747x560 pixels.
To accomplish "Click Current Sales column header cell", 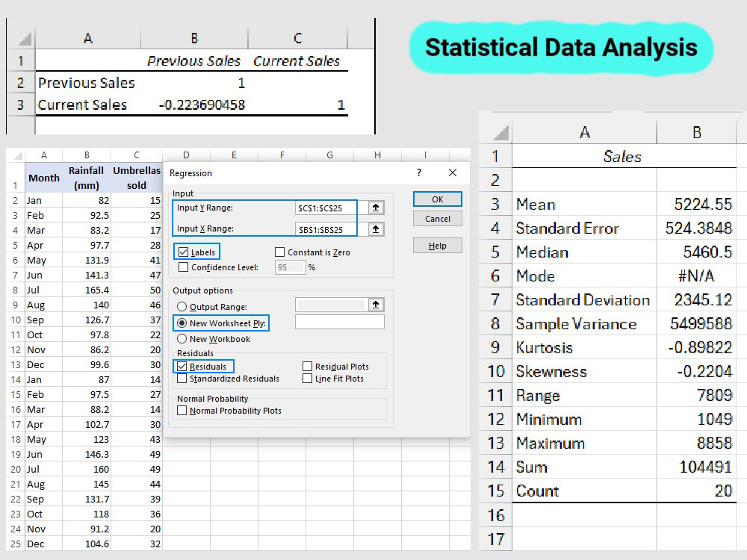I will [x=298, y=61].
